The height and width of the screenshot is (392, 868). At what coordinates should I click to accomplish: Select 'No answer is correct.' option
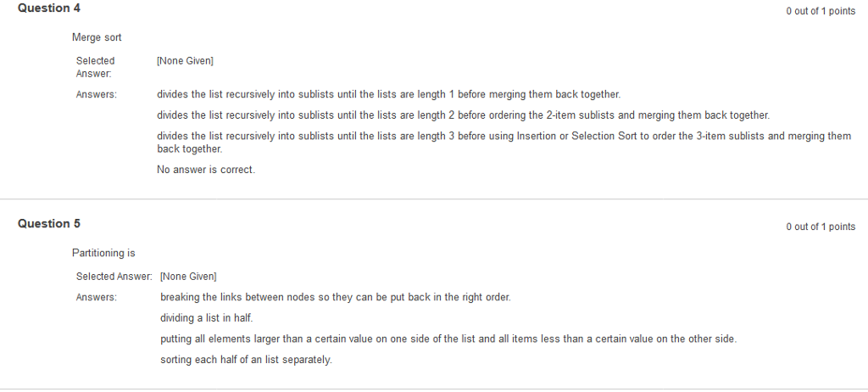[206, 170]
